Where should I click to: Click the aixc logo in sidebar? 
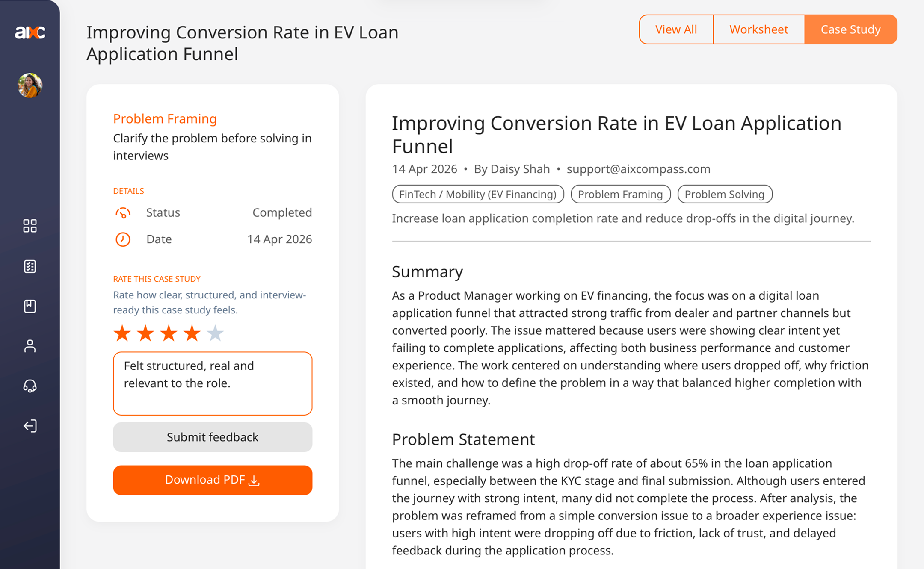pyautogui.click(x=30, y=32)
